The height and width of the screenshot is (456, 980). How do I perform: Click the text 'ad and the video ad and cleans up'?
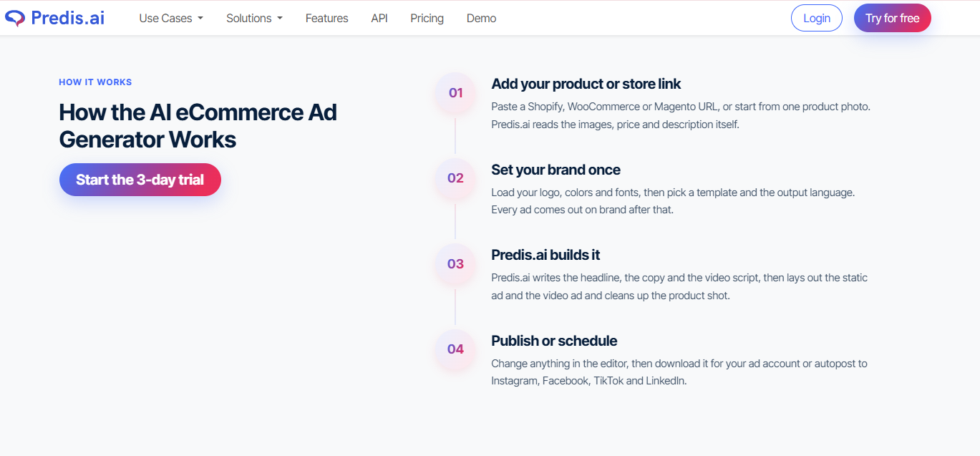(571, 295)
